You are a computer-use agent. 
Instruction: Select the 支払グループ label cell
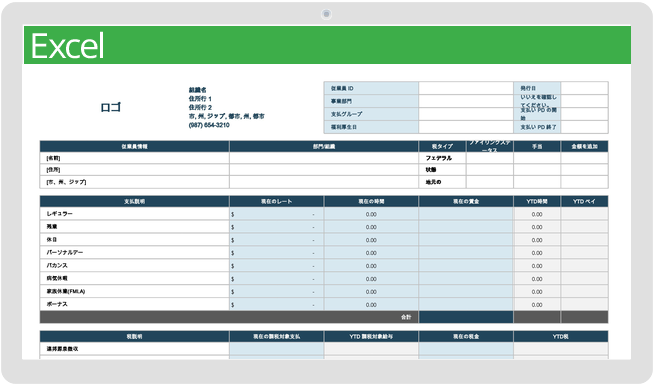tap(371, 114)
